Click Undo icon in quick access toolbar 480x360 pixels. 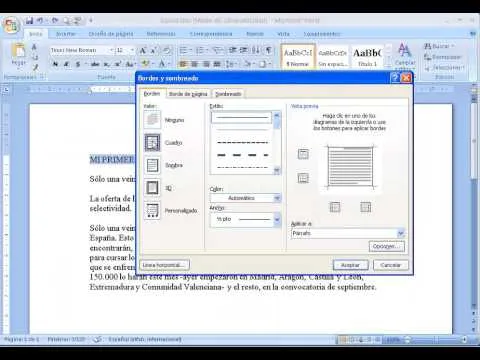click(40, 21)
